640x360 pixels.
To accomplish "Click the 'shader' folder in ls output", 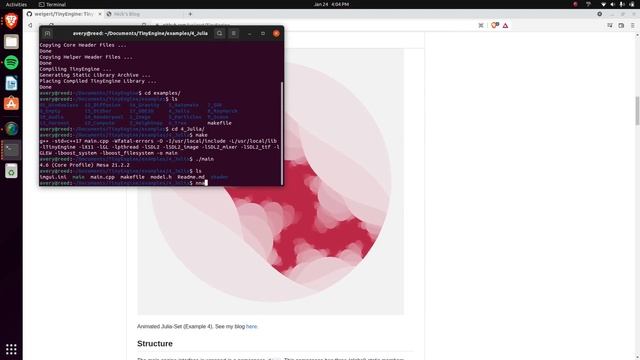I will point(219,177).
